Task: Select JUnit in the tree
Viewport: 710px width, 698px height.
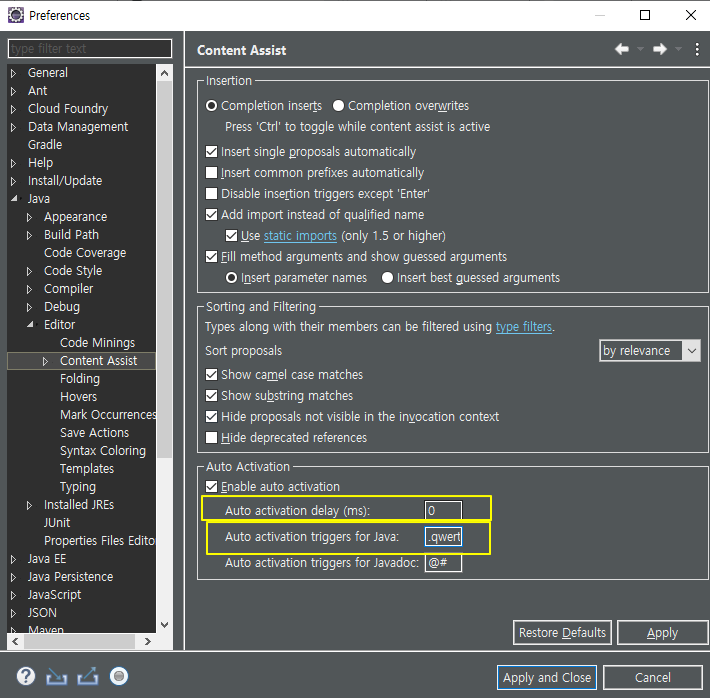Action: click(x=57, y=523)
